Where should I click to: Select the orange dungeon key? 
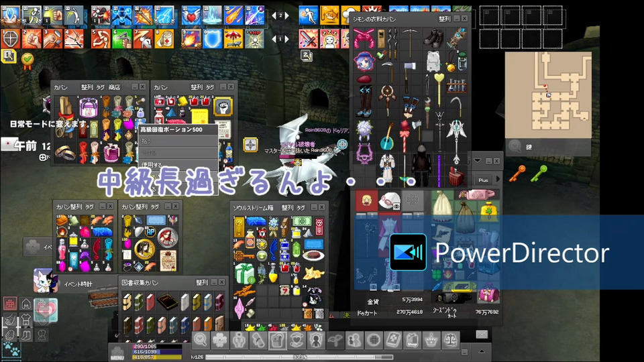coord(517,173)
